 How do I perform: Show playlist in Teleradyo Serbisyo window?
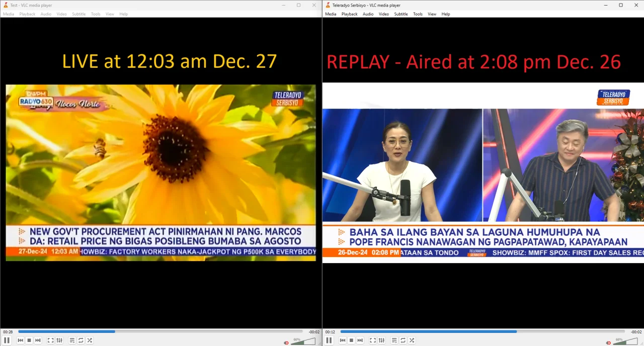pos(394,340)
